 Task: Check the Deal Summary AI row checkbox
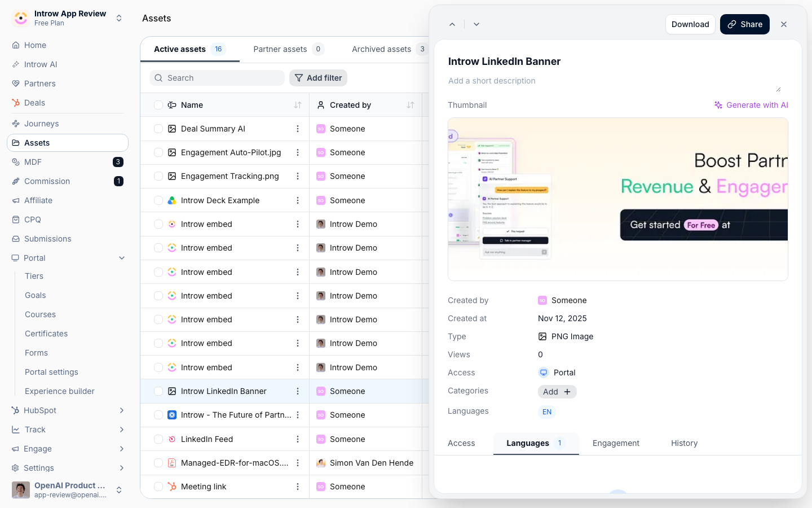tap(158, 129)
